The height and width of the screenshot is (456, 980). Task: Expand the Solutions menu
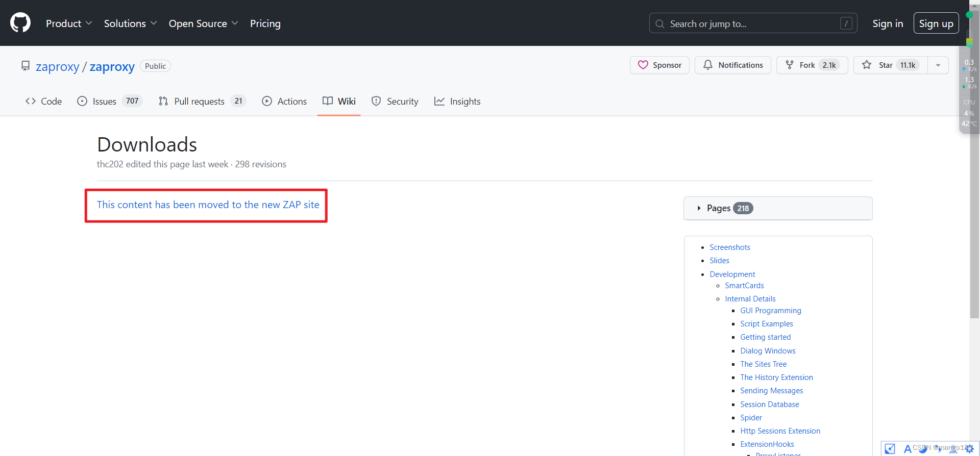pos(130,23)
